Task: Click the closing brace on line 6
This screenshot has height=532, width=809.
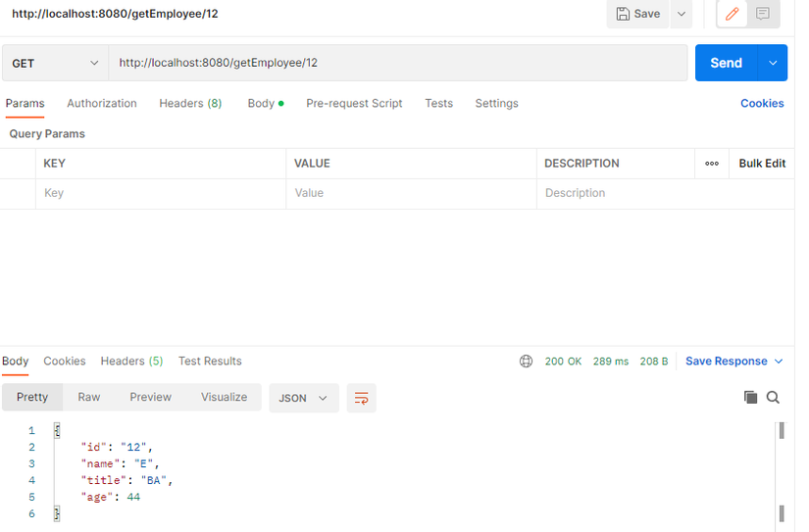Action: tap(57, 513)
